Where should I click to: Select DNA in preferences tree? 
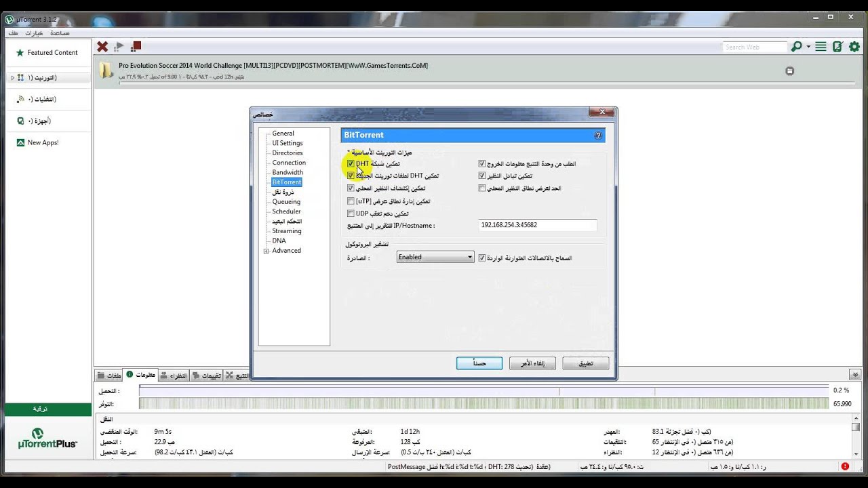pyautogui.click(x=279, y=241)
